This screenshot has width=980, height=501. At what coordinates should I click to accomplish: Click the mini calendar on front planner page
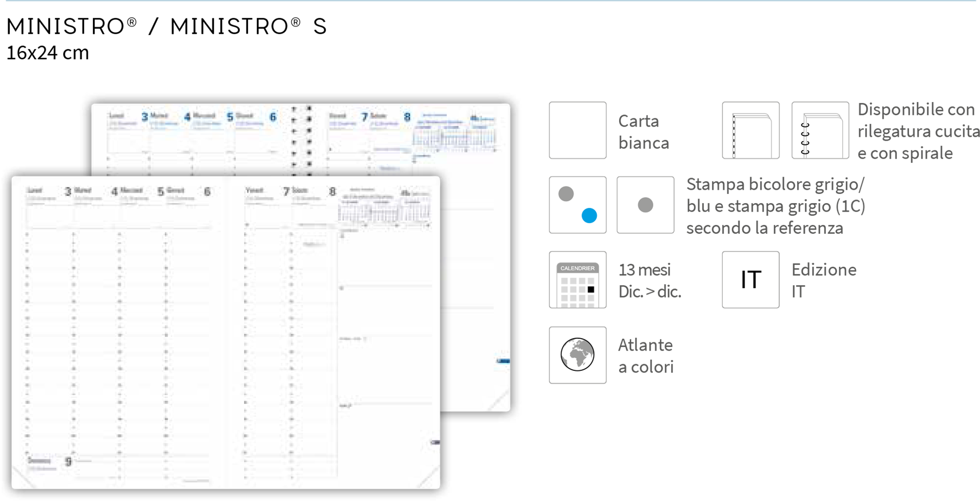click(384, 210)
